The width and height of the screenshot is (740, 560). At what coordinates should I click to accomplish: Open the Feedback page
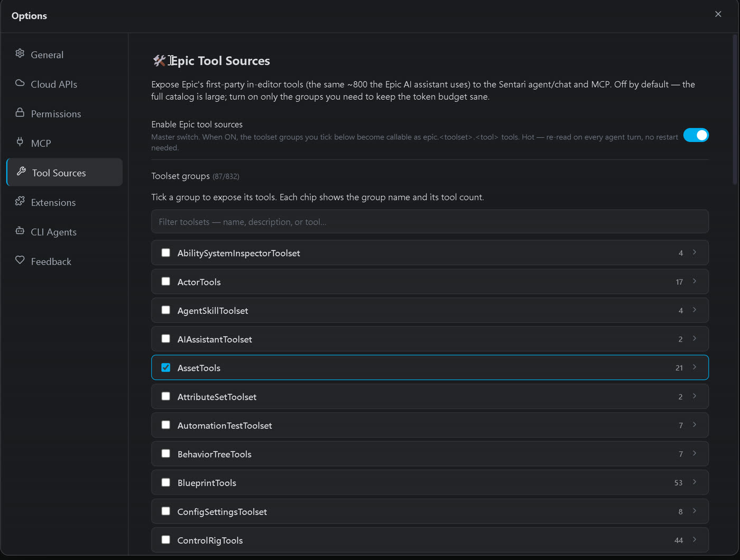[64, 262]
